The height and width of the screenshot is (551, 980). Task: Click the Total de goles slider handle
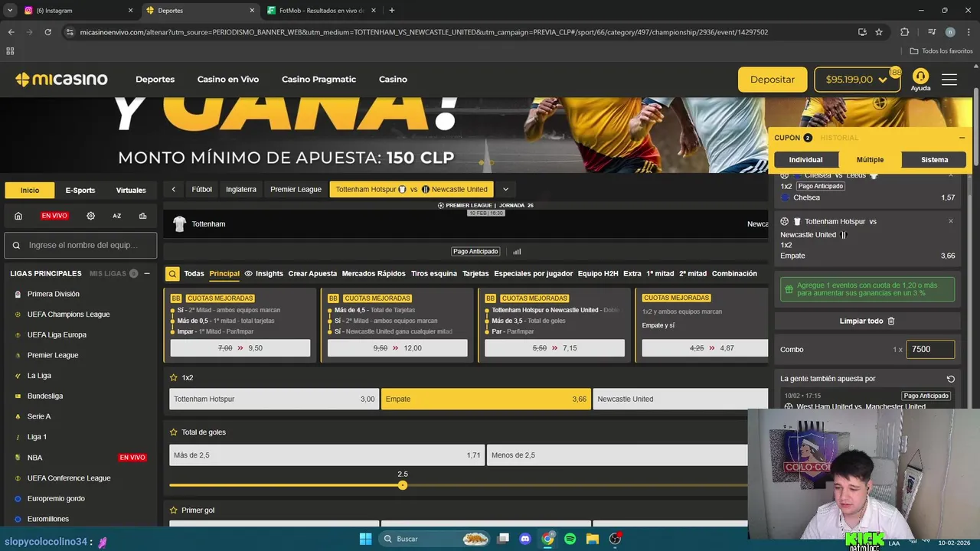[x=403, y=485]
